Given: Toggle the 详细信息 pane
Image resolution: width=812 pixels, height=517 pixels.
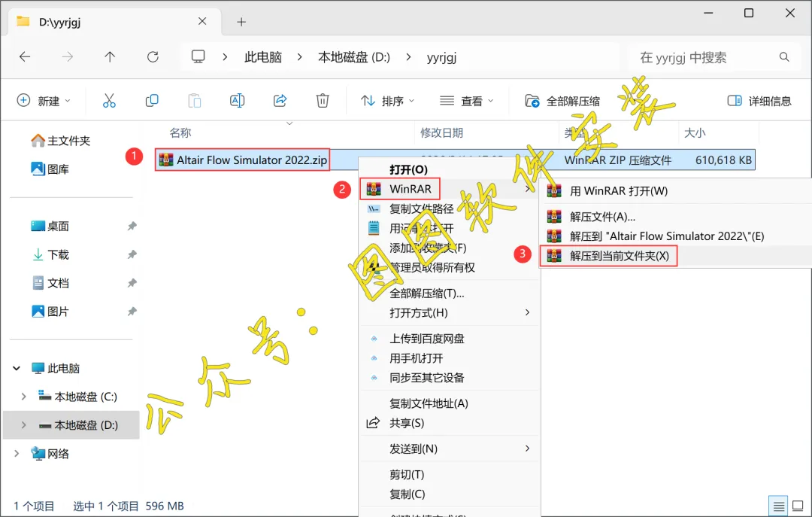Looking at the screenshot, I should tap(759, 101).
